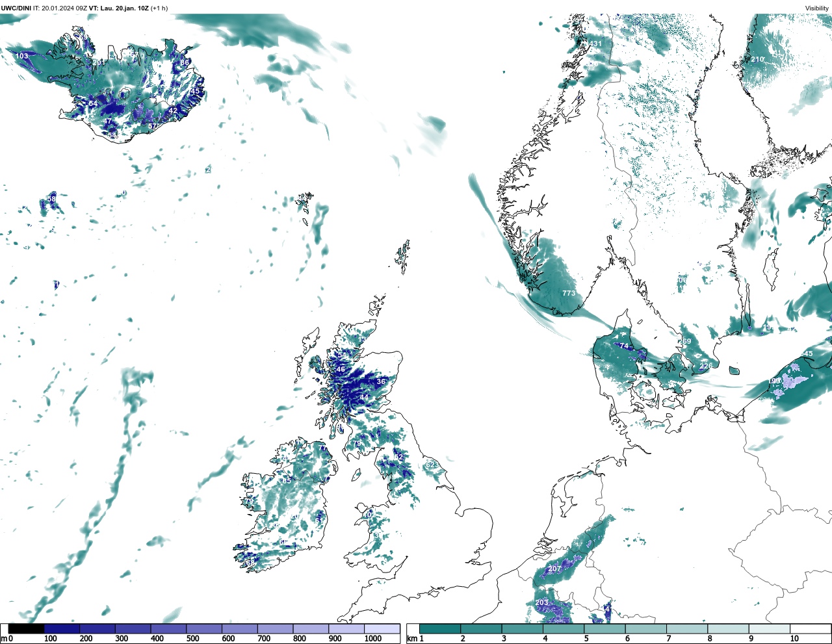Select the 100–200 m dark blue swatch
This screenshot has width=832, height=644.
click(62, 628)
